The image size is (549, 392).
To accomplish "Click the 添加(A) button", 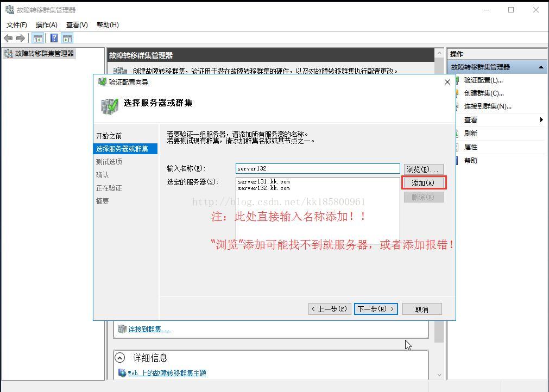I will coord(424,183).
